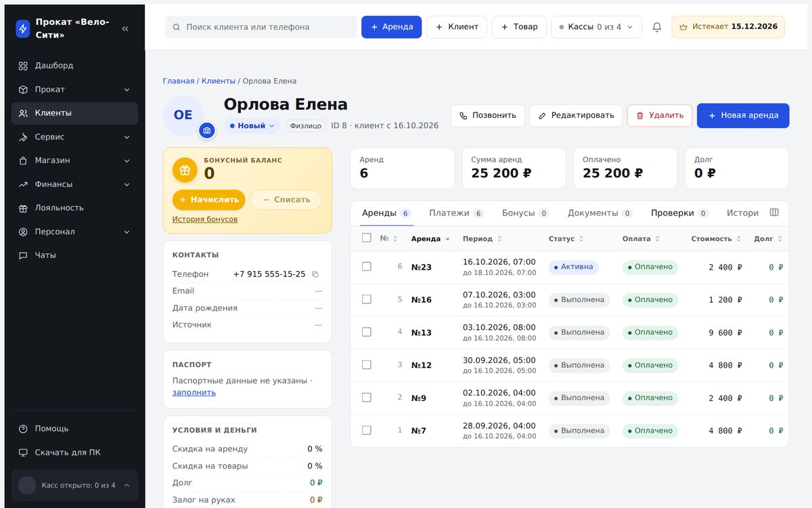Select checkbox for rental №16

[367, 299]
